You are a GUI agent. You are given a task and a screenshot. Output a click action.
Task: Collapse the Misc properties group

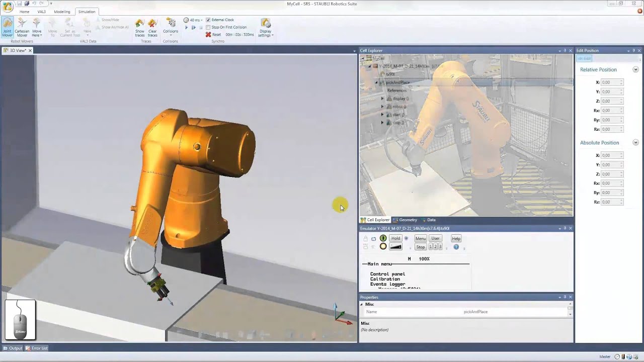[362, 304]
